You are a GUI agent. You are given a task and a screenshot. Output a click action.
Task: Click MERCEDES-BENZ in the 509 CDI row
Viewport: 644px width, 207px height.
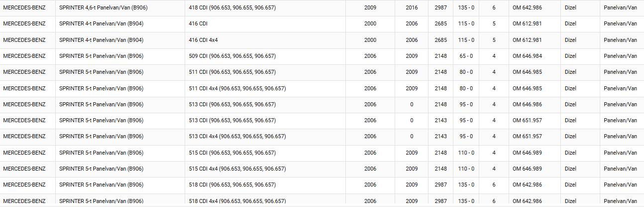click(x=24, y=56)
